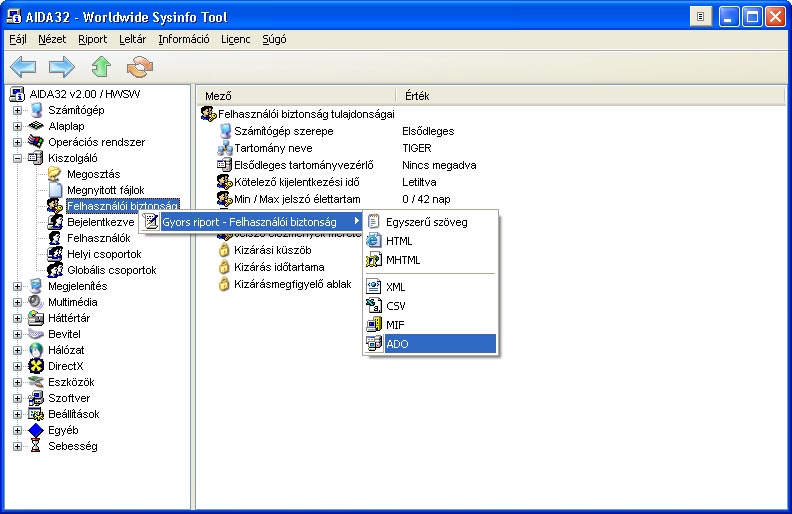Click the Bejelentkezve user icon
Viewport: 792px width, 514px height.
[x=55, y=222]
